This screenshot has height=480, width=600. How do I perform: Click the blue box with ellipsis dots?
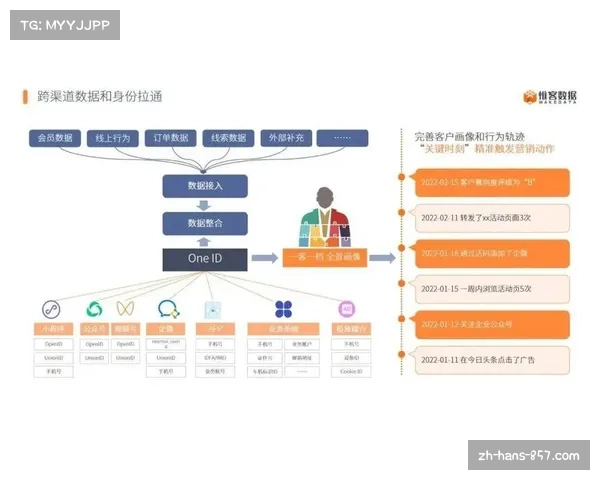(x=342, y=138)
